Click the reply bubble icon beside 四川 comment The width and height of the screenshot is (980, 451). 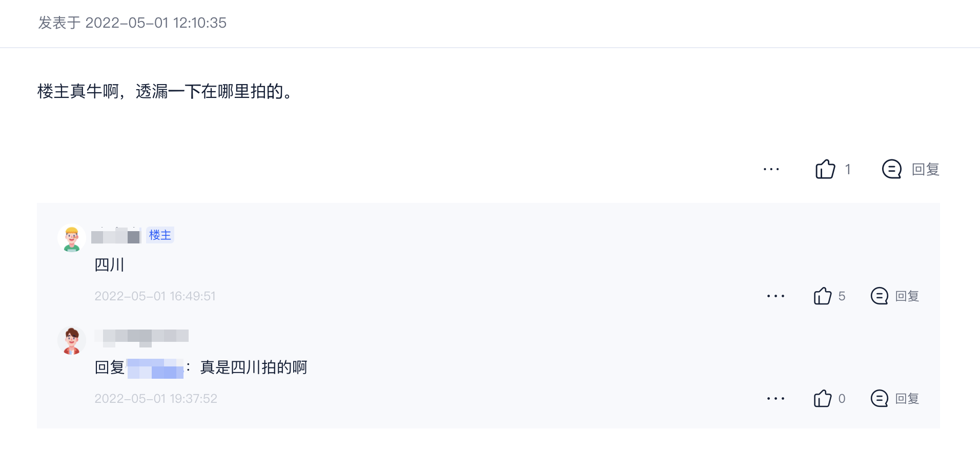click(x=879, y=296)
